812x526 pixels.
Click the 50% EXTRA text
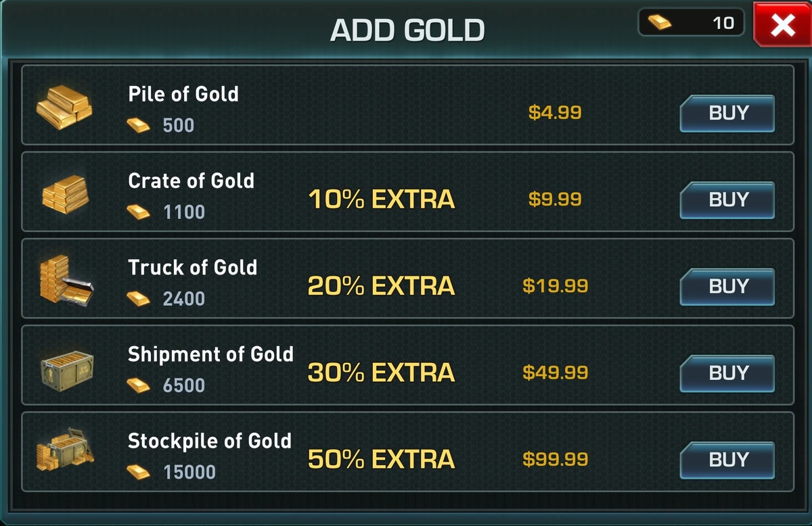click(380, 460)
